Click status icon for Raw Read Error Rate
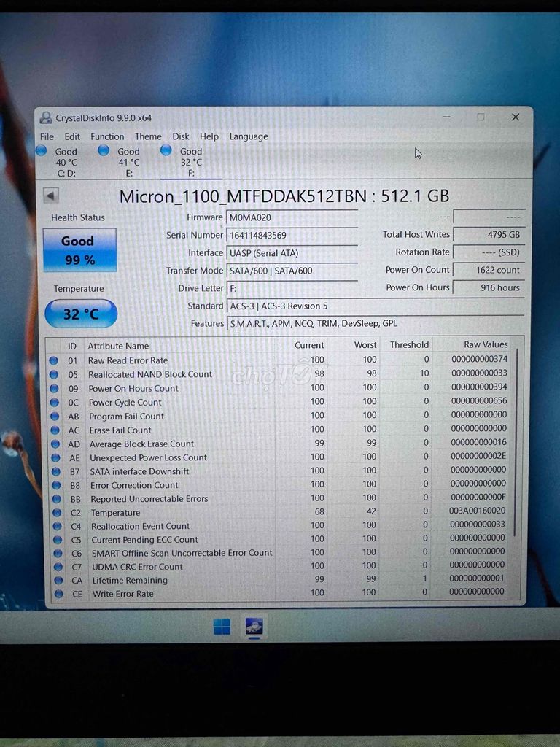560x747 pixels. point(53,360)
